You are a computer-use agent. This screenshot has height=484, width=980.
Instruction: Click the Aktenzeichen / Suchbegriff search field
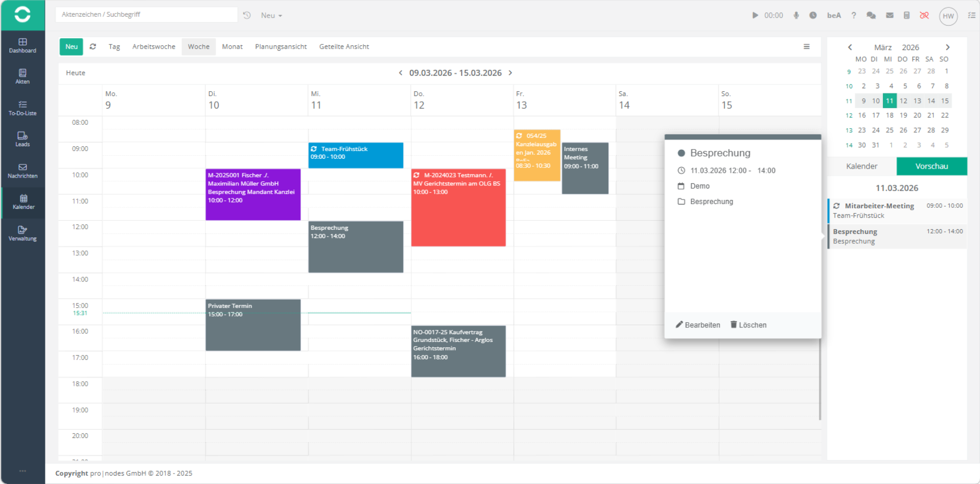tap(146, 15)
